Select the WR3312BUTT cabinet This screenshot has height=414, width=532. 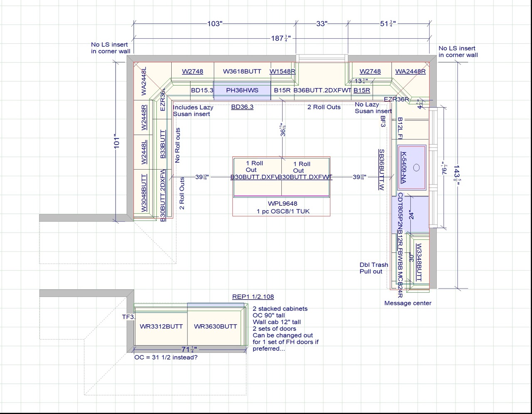coord(161,326)
